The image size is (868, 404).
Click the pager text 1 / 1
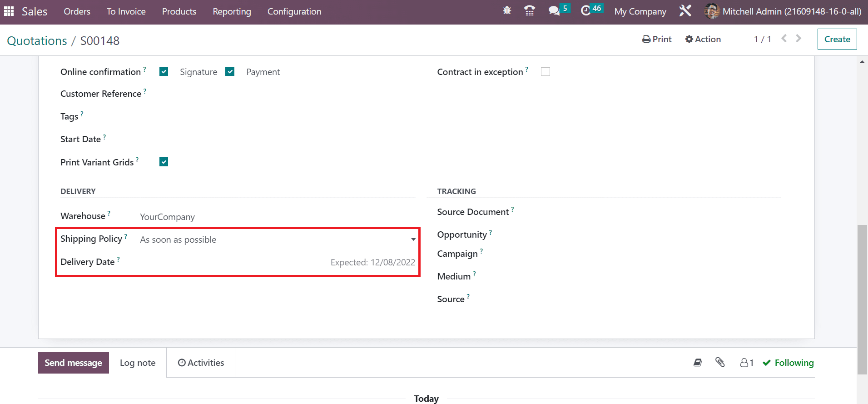point(762,39)
